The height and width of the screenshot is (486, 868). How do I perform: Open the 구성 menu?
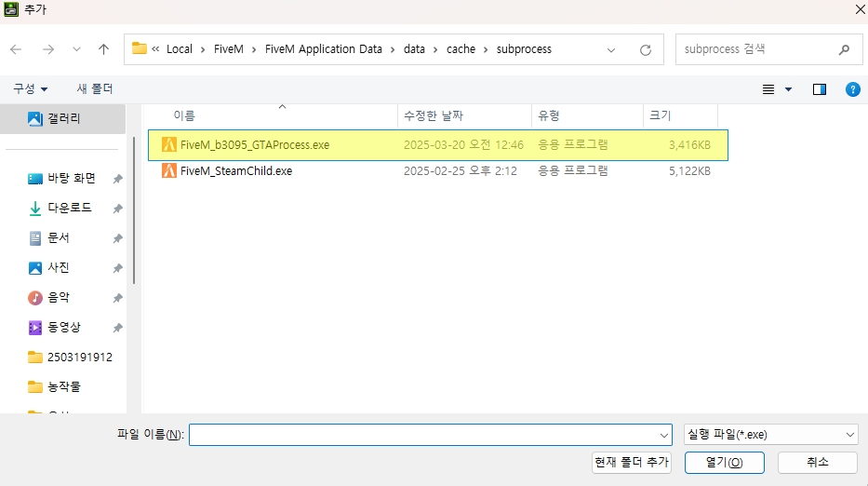tap(31, 89)
